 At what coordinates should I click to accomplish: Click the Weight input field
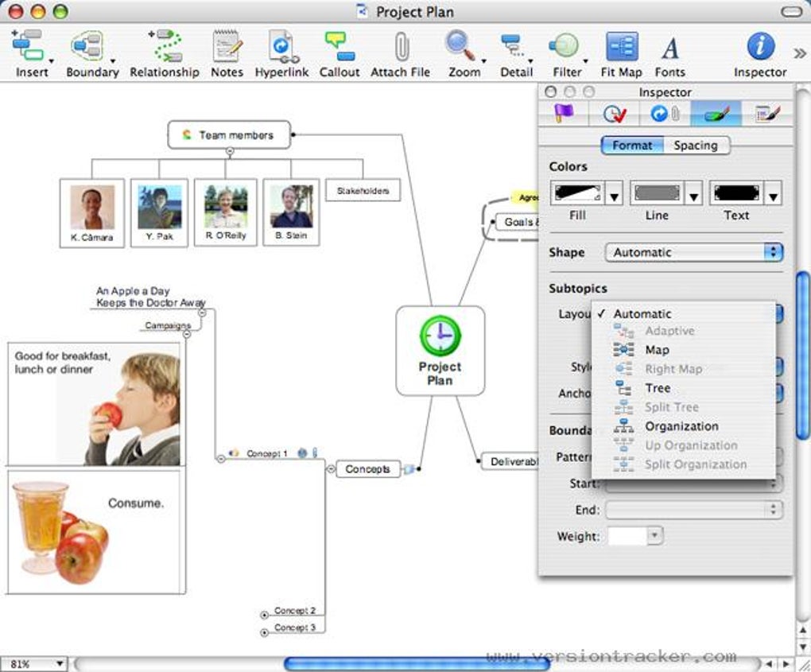(627, 535)
